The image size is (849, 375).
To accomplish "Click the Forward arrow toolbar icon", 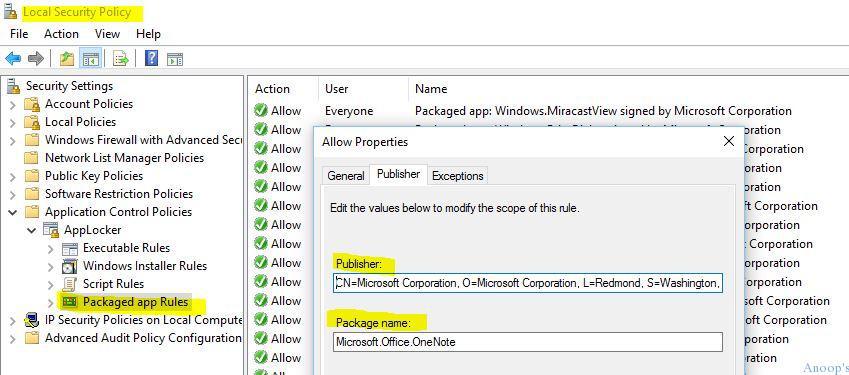I will 36,58.
